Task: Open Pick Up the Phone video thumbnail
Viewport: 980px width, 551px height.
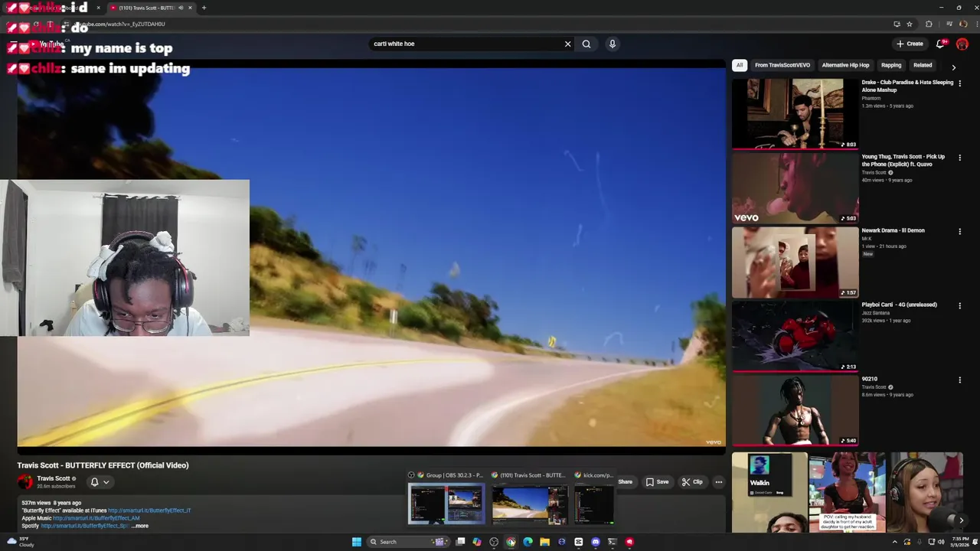Action: [x=795, y=187]
